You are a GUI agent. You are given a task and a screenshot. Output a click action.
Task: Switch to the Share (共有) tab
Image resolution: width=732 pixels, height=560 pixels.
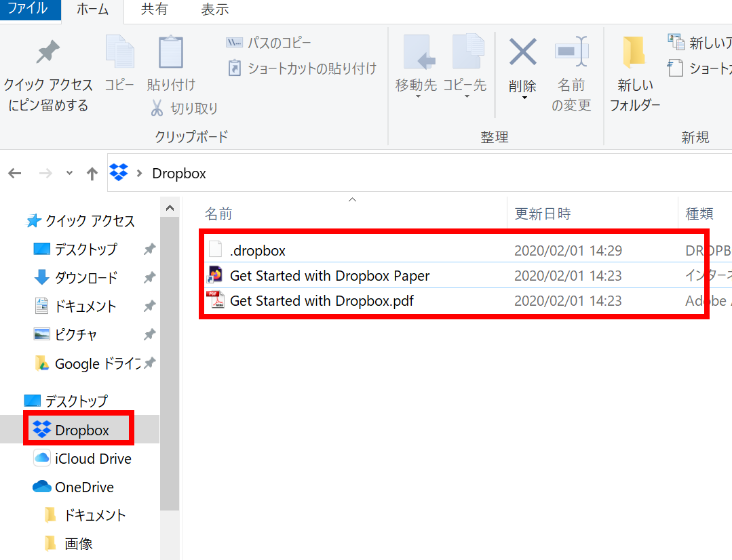[154, 9]
